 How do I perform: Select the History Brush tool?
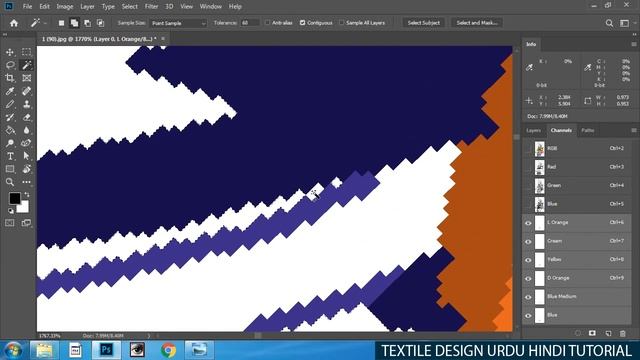(x=10, y=118)
